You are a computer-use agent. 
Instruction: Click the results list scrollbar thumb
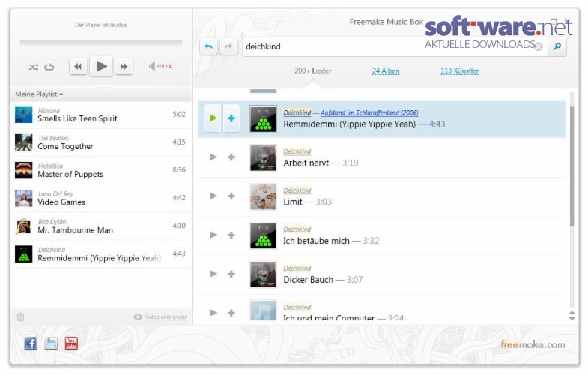(572, 166)
